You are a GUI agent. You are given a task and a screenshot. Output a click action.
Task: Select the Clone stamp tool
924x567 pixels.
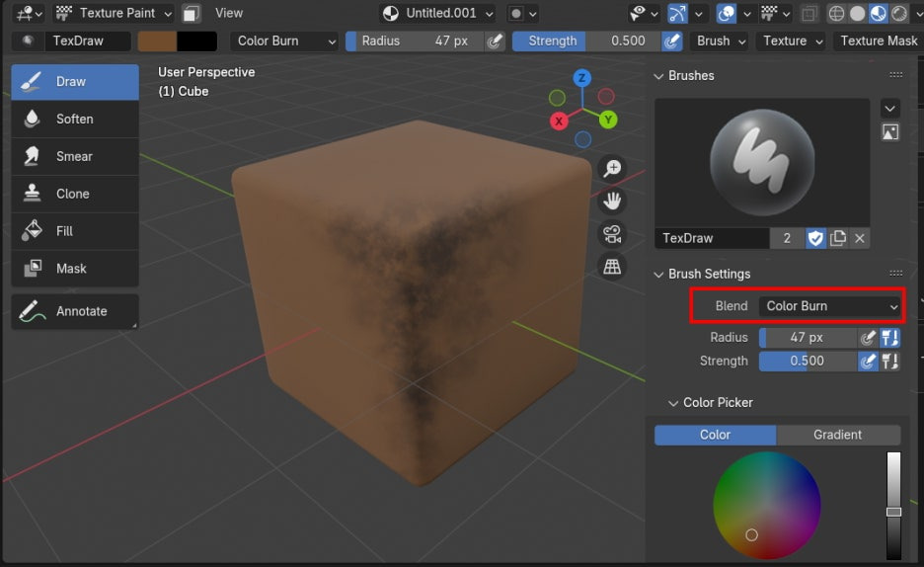pyautogui.click(x=75, y=194)
